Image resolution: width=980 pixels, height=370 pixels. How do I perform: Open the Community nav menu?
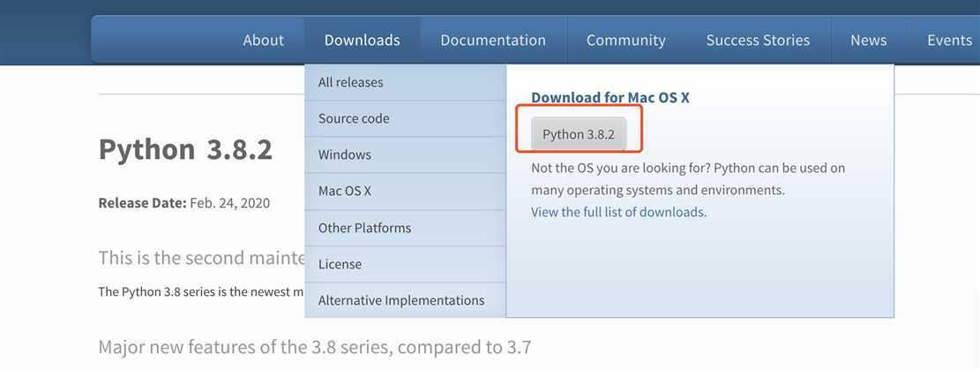[625, 40]
